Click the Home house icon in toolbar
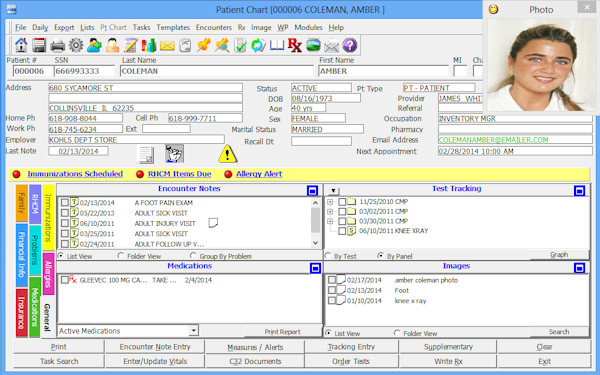 click(x=21, y=45)
